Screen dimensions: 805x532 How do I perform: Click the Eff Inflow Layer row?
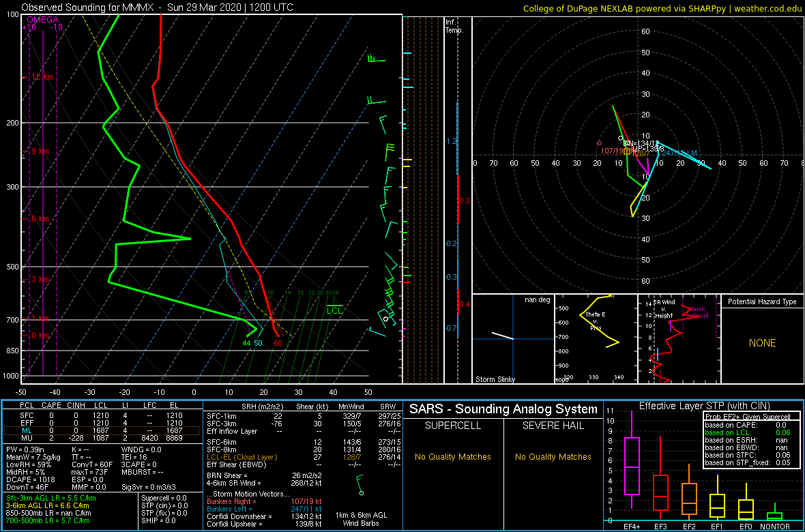click(x=303, y=430)
